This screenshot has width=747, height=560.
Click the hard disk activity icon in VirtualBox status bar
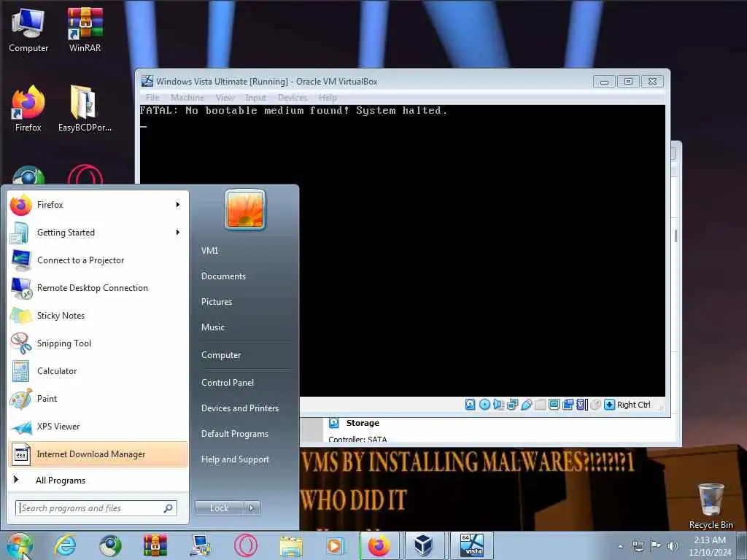click(471, 405)
